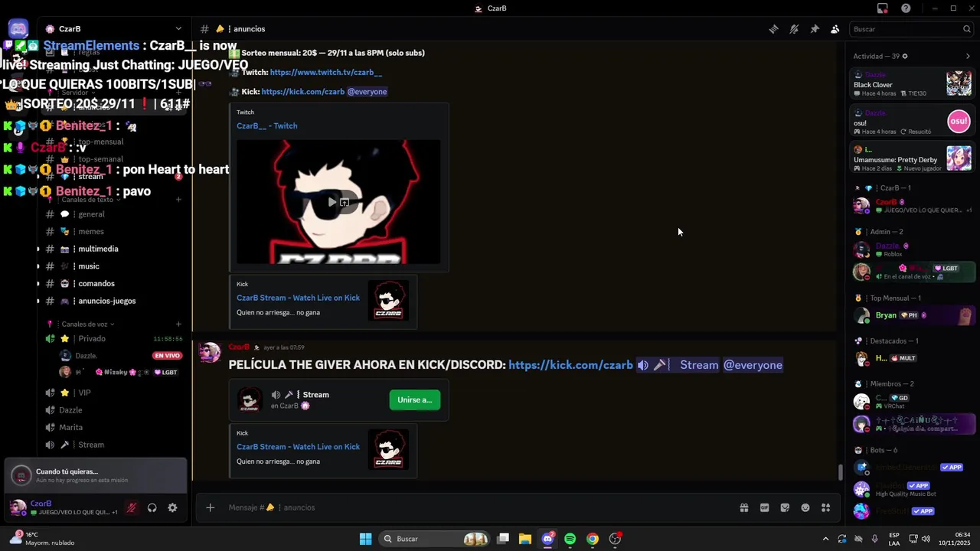
Task: Open the CzarB server name dropdown
Action: click(113, 29)
